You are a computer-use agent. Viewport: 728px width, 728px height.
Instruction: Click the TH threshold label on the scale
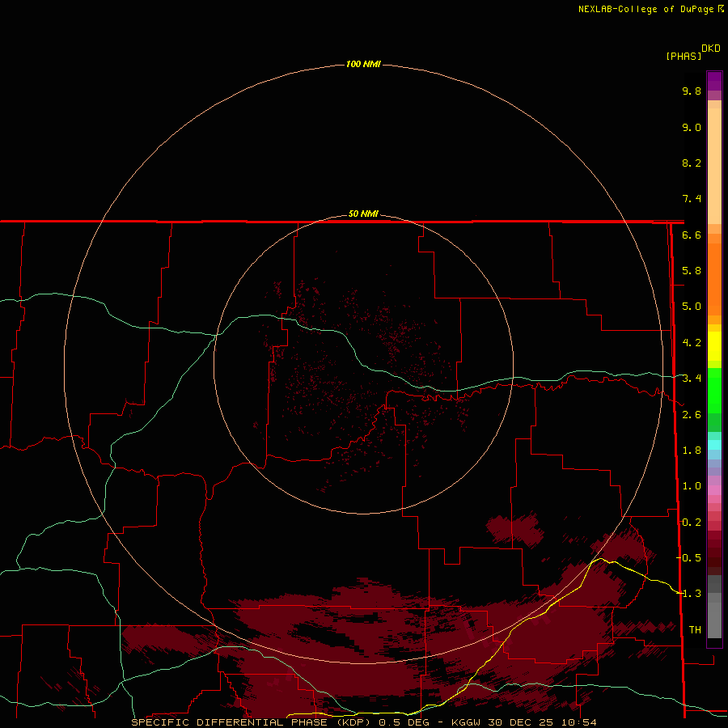pyautogui.click(x=695, y=630)
